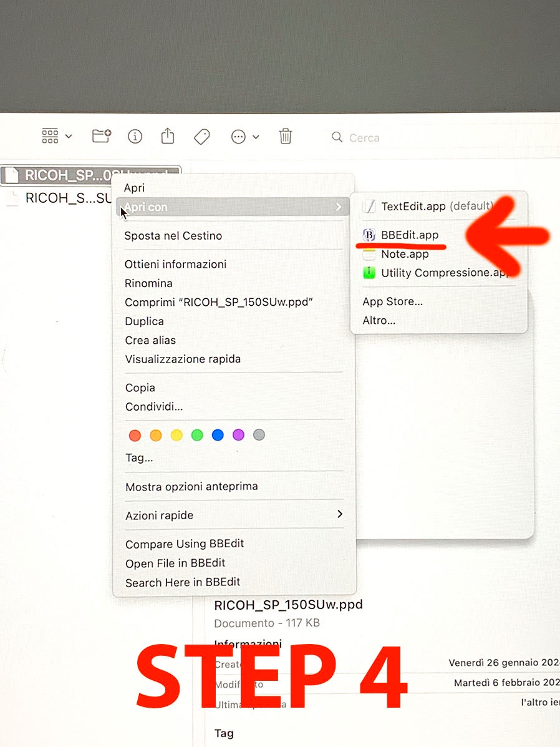Click the Get Info toolbar icon
The height and width of the screenshot is (747, 560).
[x=135, y=137]
